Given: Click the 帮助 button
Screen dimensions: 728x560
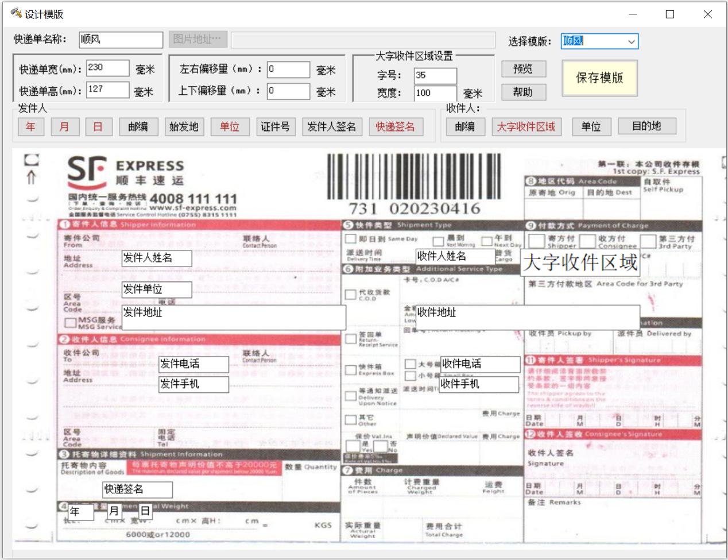Looking at the screenshot, I should point(522,92).
